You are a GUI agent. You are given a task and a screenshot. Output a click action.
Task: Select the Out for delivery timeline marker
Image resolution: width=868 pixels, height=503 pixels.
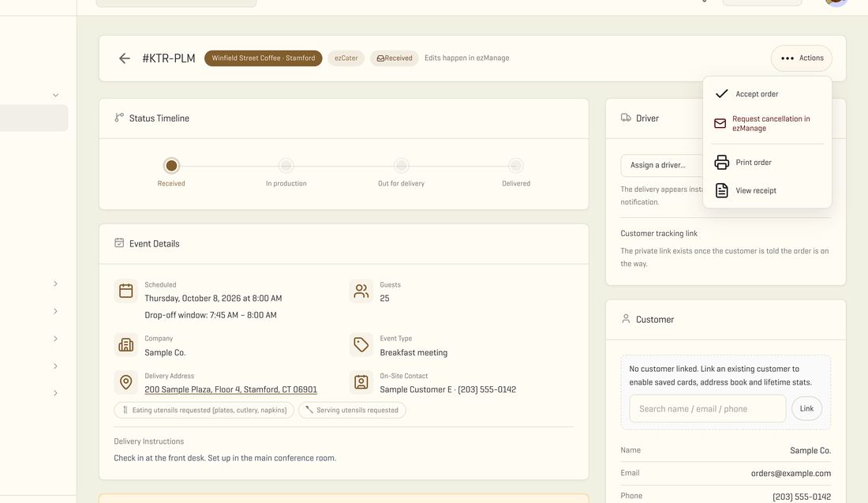pos(402,166)
